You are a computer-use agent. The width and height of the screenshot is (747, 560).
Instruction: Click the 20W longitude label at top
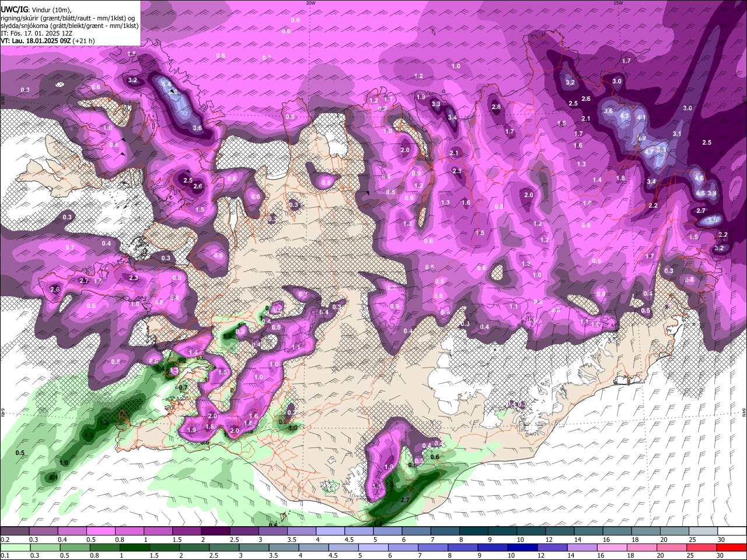coord(311,3)
